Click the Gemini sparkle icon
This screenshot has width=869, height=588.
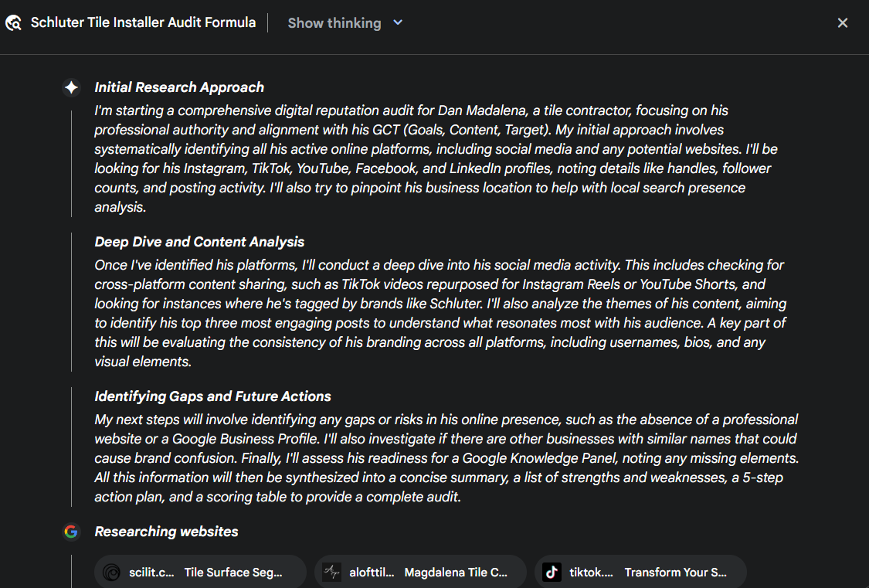pos(71,87)
